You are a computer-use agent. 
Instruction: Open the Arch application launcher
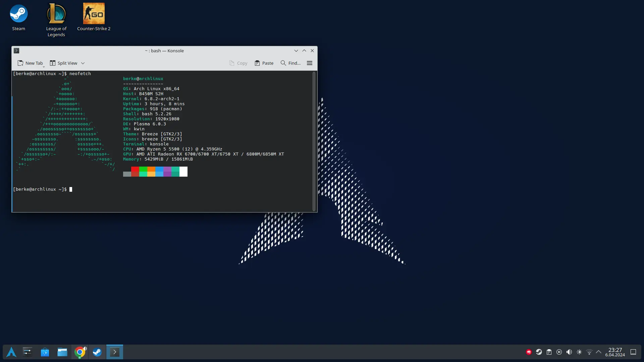click(11, 352)
